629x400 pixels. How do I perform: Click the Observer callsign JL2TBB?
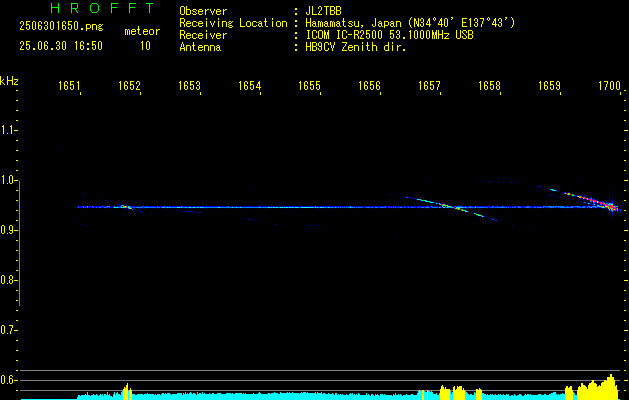[x=323, y=11]
